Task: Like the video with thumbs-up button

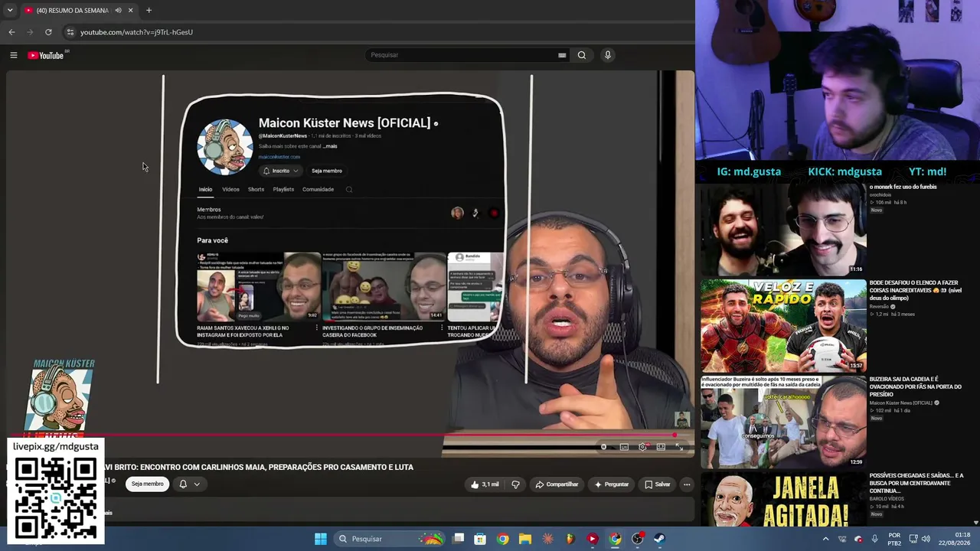Action: [x=485, y=484]
